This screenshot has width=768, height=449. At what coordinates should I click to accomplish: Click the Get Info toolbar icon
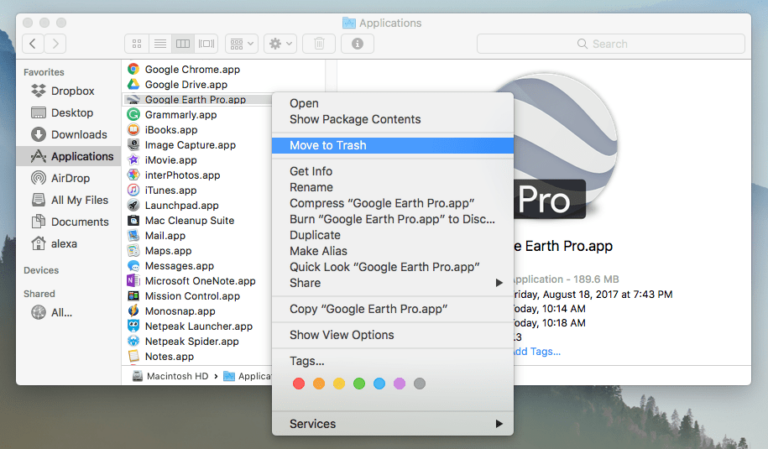point(358,44)
